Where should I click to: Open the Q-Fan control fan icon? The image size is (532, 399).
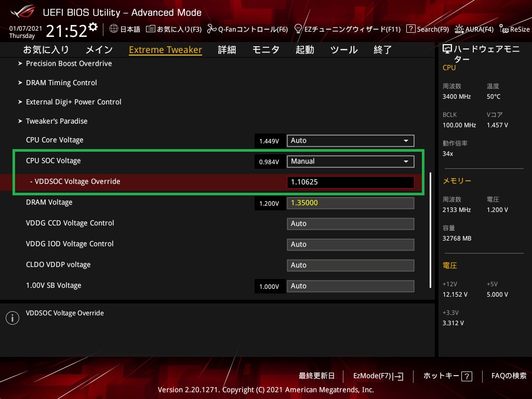click(212, 29)
